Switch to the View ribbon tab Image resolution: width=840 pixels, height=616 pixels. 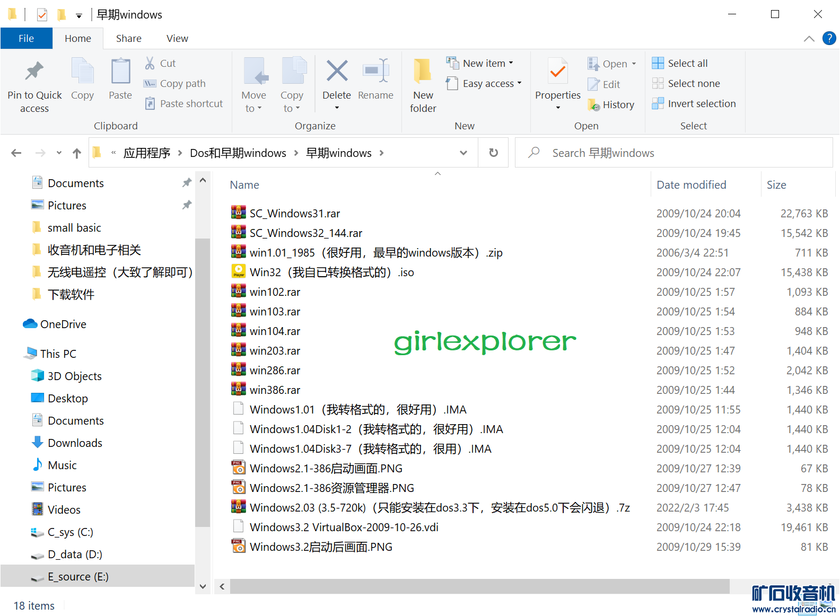pos(177,38)
